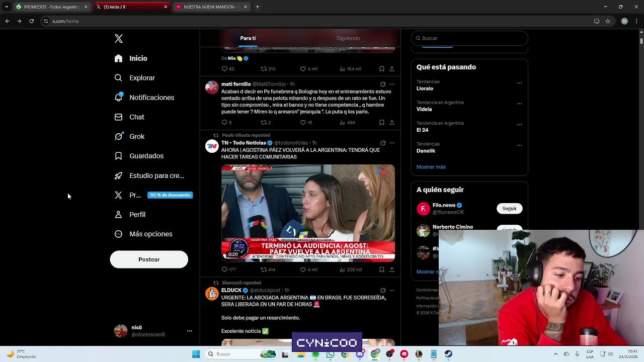Click the Postar button

coord(149,259)
